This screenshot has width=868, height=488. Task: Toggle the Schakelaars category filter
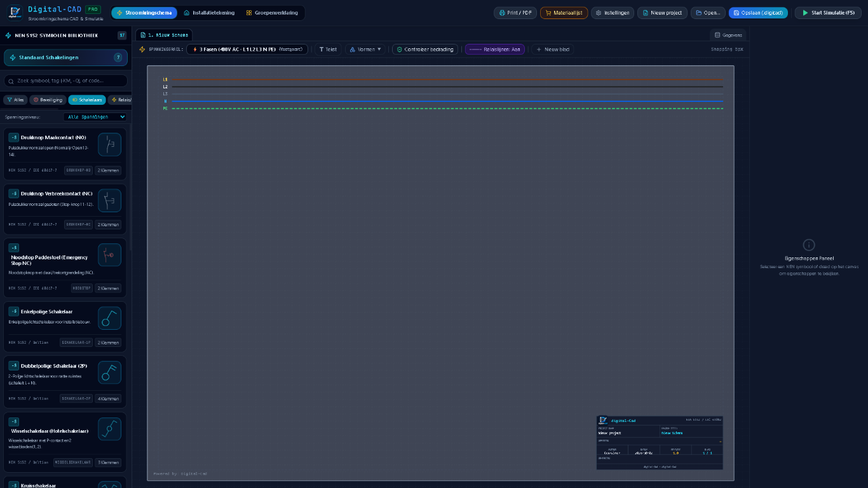87,100
